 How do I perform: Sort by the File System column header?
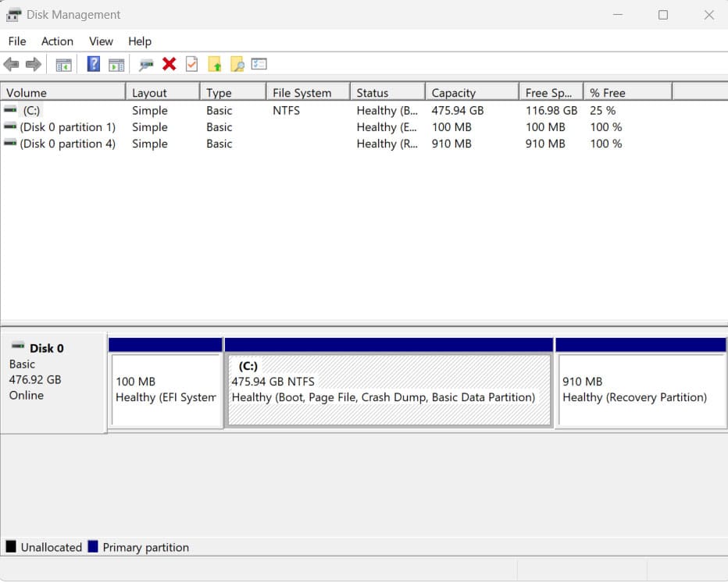[309, 93]
